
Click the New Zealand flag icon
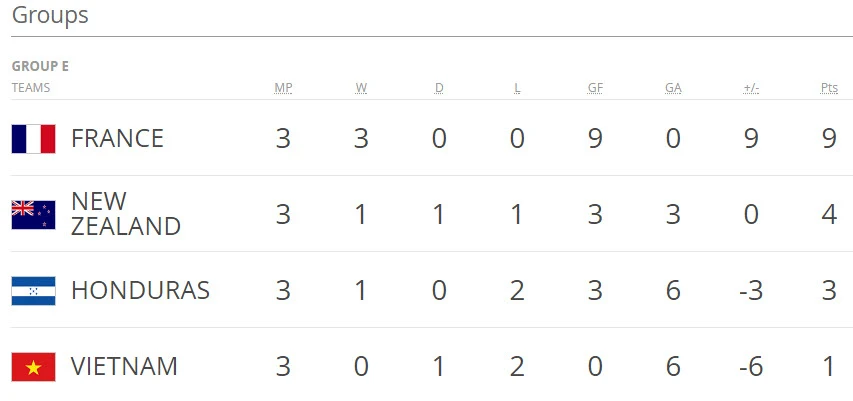[33, 214]
